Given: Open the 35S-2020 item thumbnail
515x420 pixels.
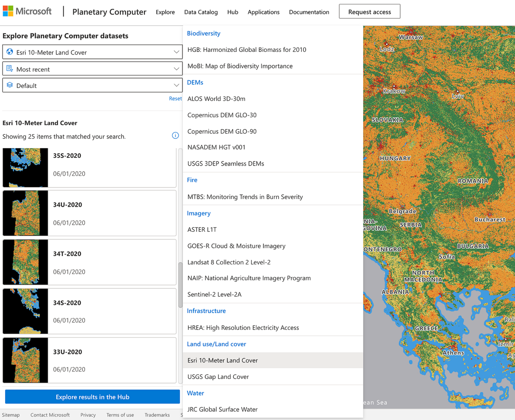Looking at the screenshot, I should point(25,167).
